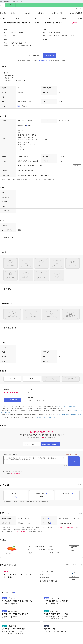
Task: Click the 새창보기 button on job card
Action: click(74, 580)
